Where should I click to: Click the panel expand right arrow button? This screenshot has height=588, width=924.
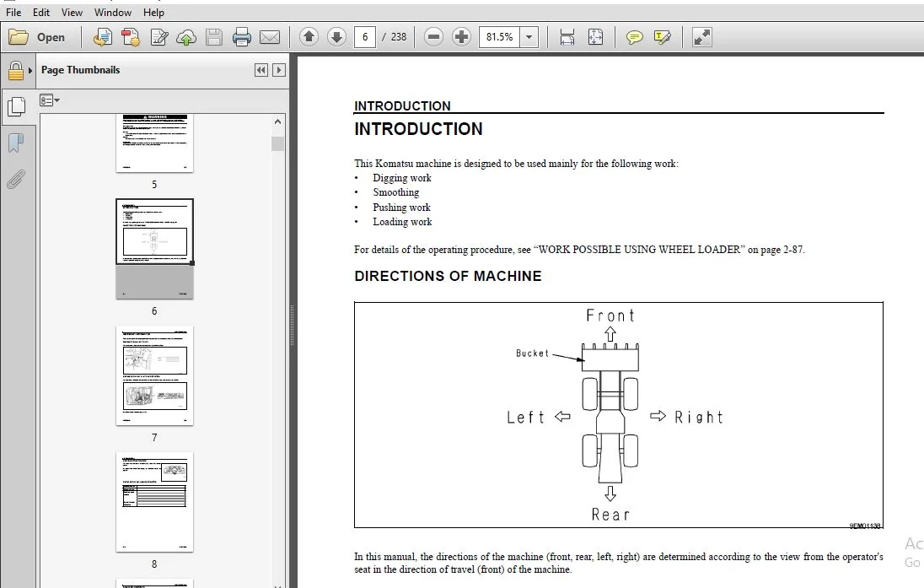279,70
